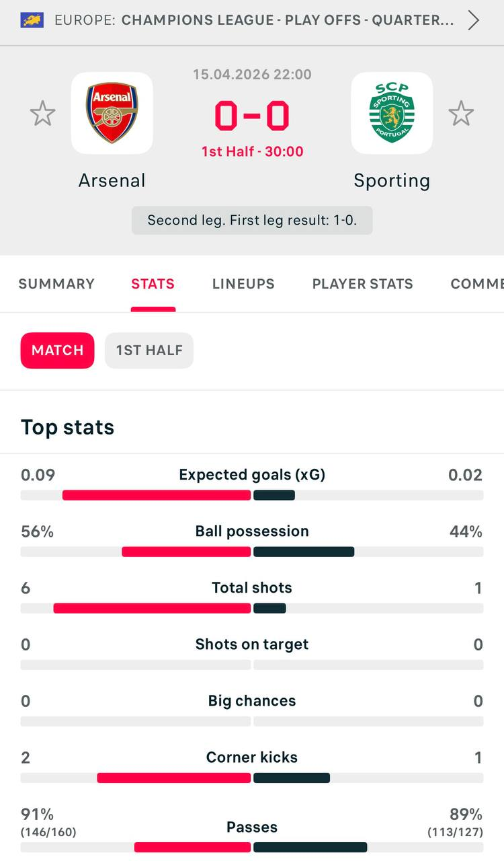Select the Match filter pill
Viewport: 504px width, 861px height.
tap(58, 350)
